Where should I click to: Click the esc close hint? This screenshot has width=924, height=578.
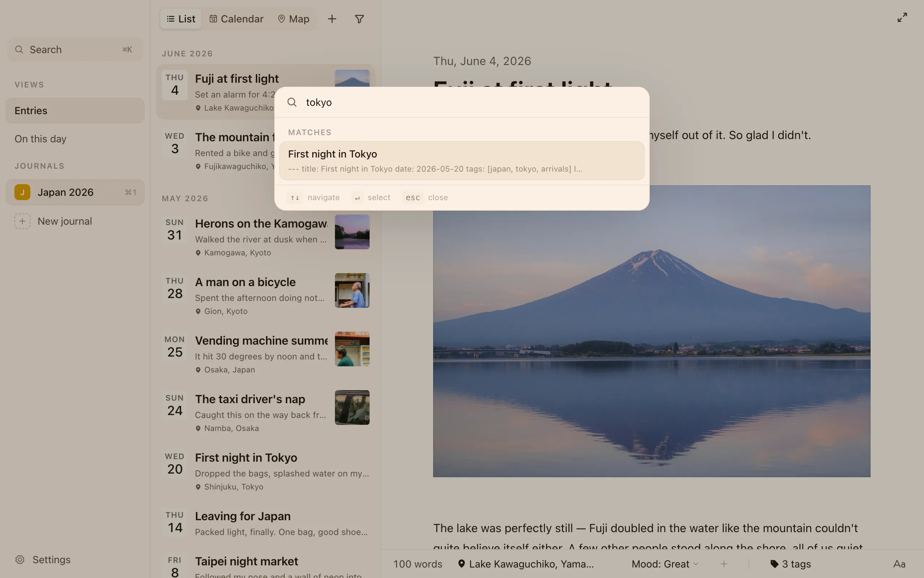[425, 198]
